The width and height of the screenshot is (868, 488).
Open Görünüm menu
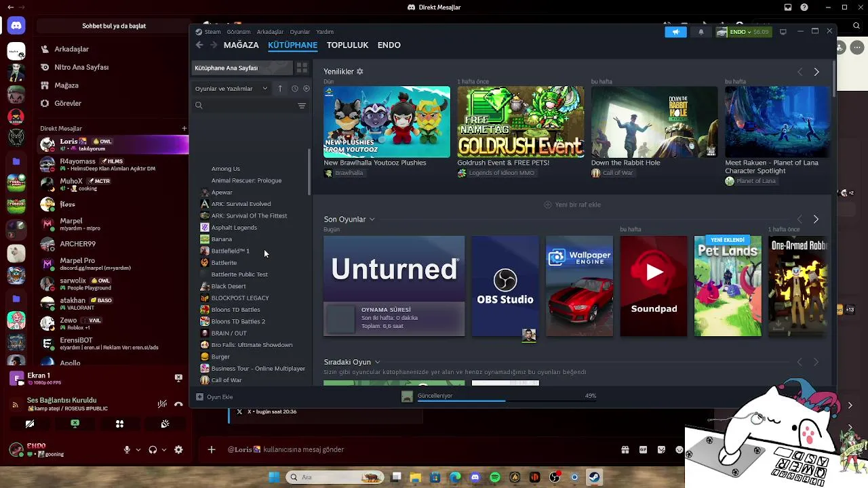239,32
